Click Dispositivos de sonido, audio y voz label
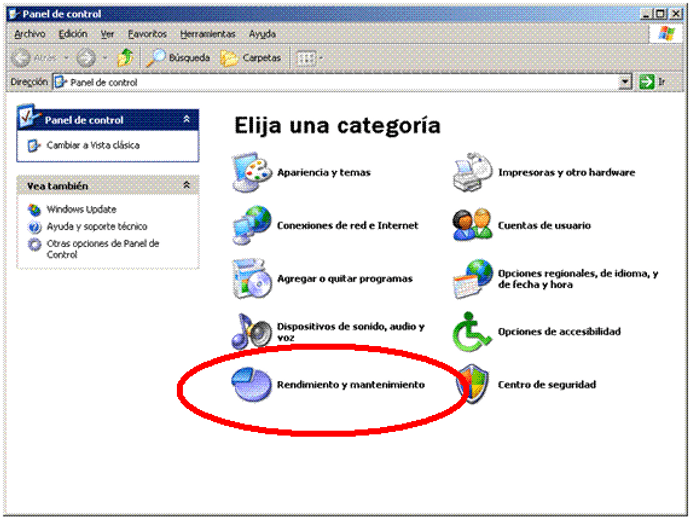The width and height of the screenshot is (690, 518). click(351, 332)
